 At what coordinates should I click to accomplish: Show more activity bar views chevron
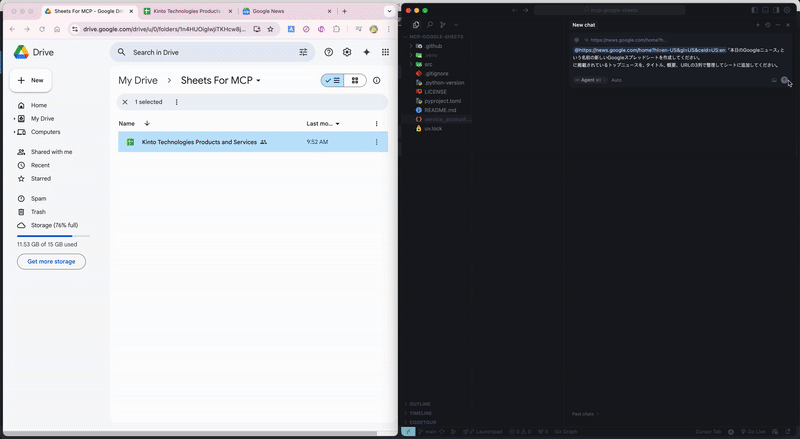tap(456, 25)
